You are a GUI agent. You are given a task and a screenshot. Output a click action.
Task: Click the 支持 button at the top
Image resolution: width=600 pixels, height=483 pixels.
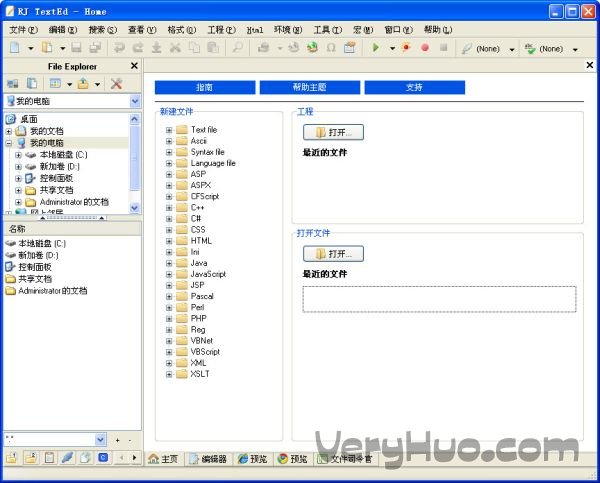tap(414, 88)
